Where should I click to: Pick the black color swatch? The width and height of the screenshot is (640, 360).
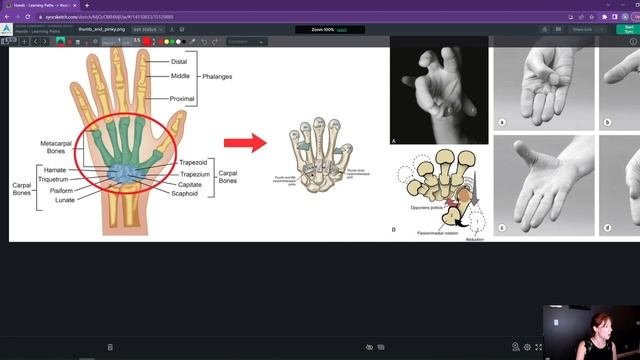click(x=184, y=42)
